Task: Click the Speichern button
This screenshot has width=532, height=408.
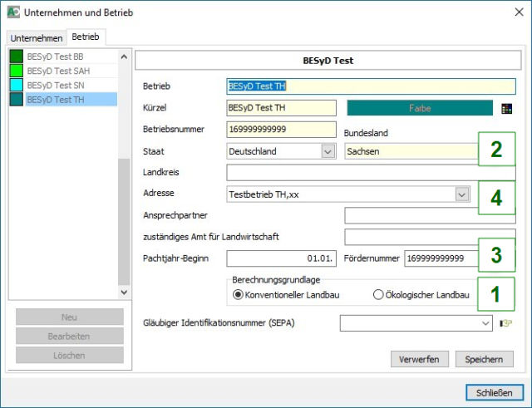Action: pyautogui.click(x=484, y=359)
